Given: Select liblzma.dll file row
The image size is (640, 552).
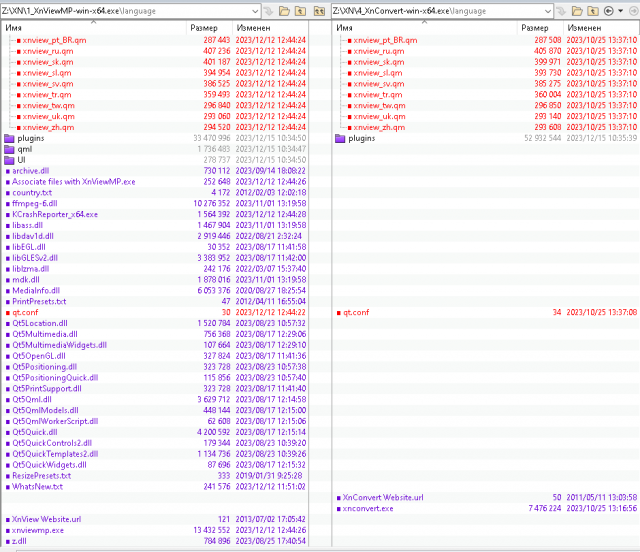Looking at the screenshot, I should click(155, 269).
